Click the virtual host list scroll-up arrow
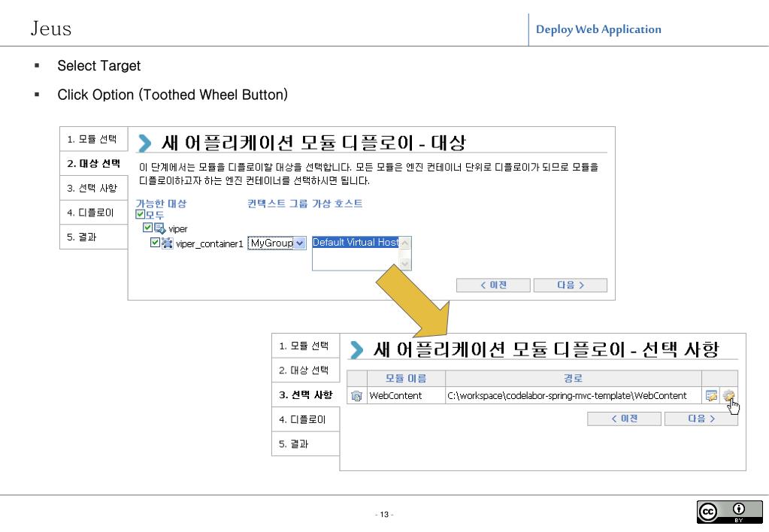Viewport: 769px width, 532px height. 405,242
